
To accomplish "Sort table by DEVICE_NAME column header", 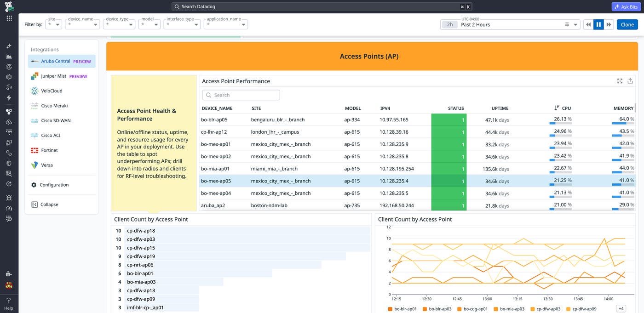I will pyautogui.click(x=217, y=108).
